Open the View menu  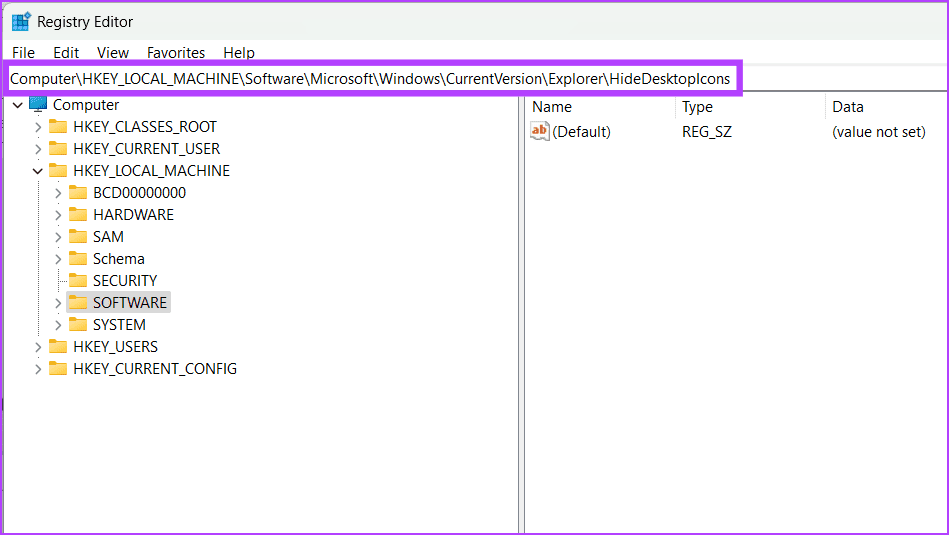(x=113, y=53)
